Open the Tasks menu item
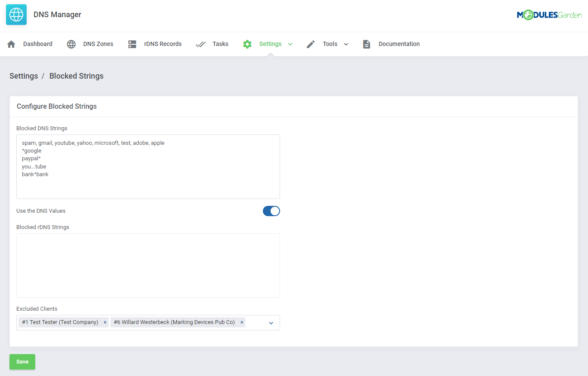Screen dimensions: 588x376 [x=220, y=43]
